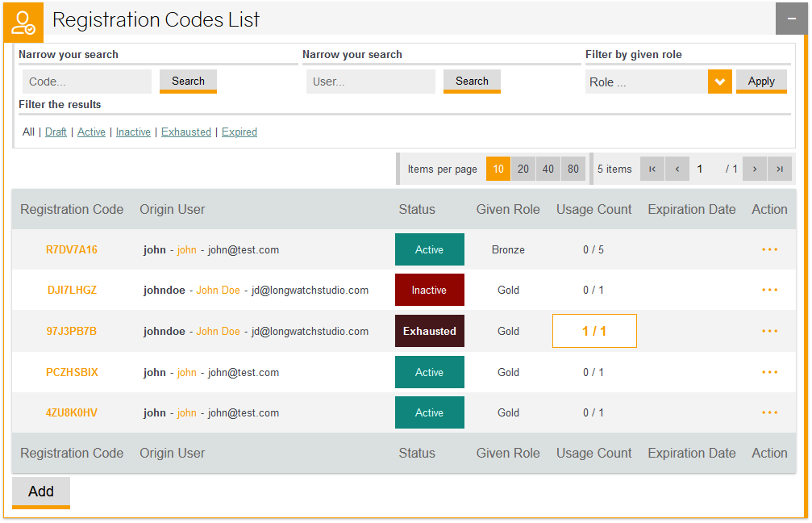Click bottom Usage Count footer header

(594, 453)
